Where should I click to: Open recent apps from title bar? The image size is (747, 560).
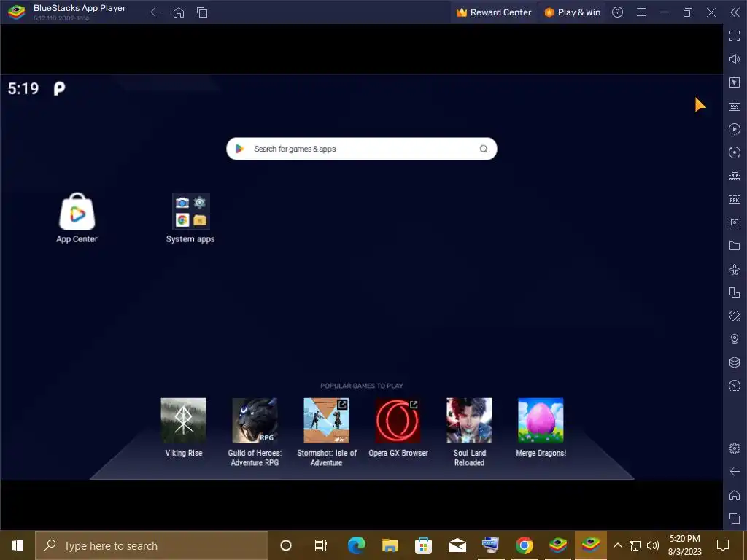(x=202, y=12)
